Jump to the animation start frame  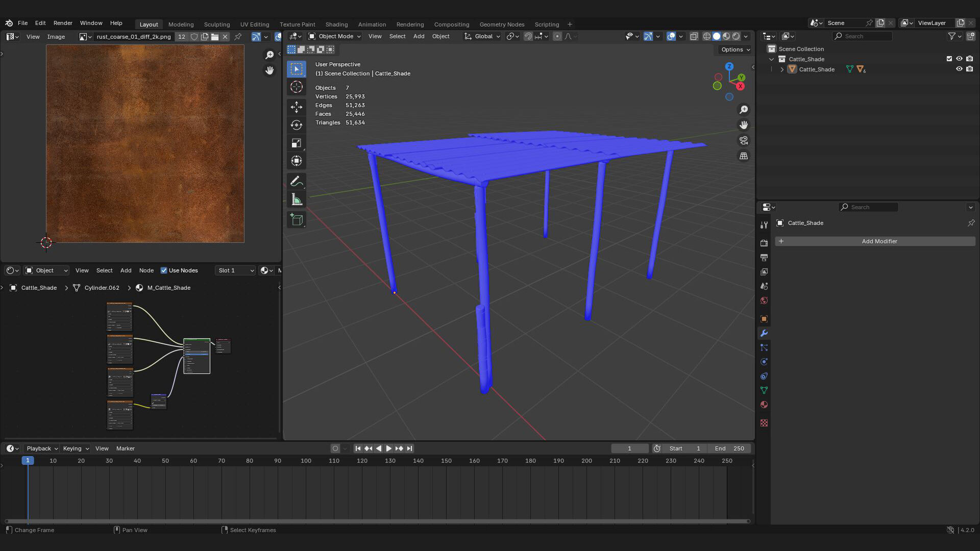point(358,448)
